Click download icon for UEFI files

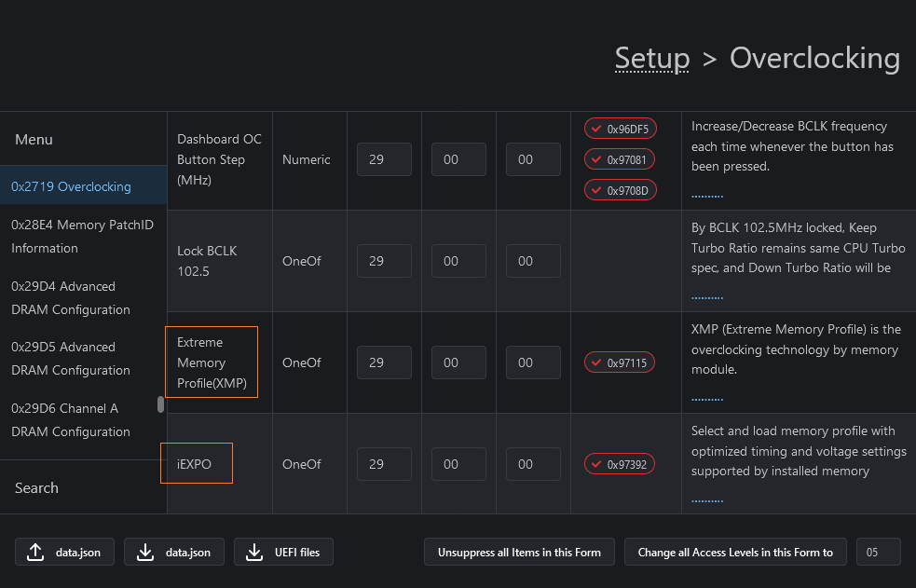(x=254, y=553)
